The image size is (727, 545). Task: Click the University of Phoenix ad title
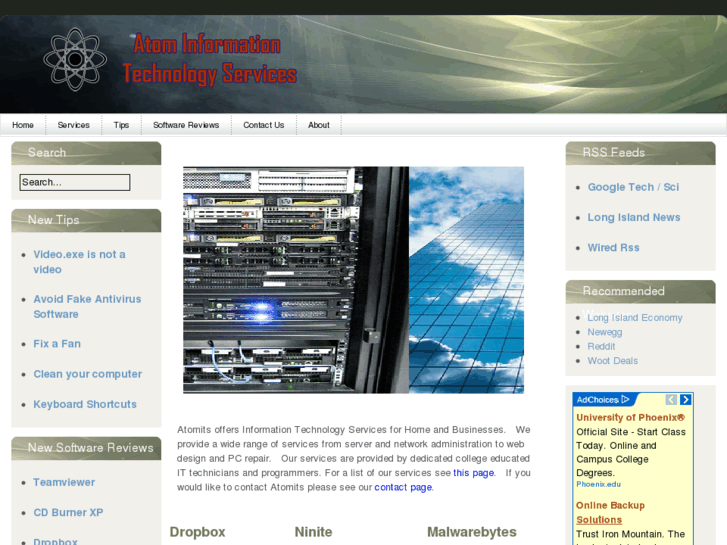(x=630, y=417)
